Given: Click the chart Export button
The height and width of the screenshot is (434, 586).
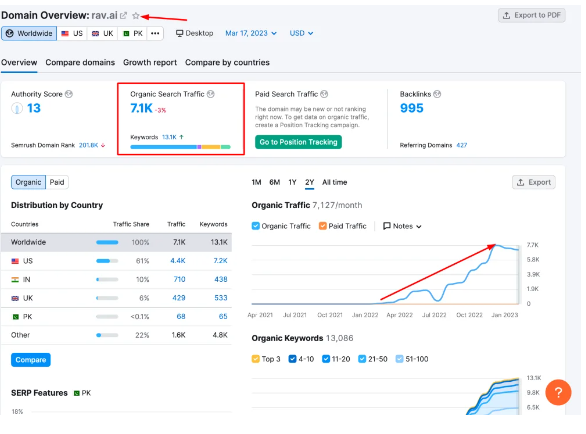Looking at the screenshot, I should [x=534, y=182].
